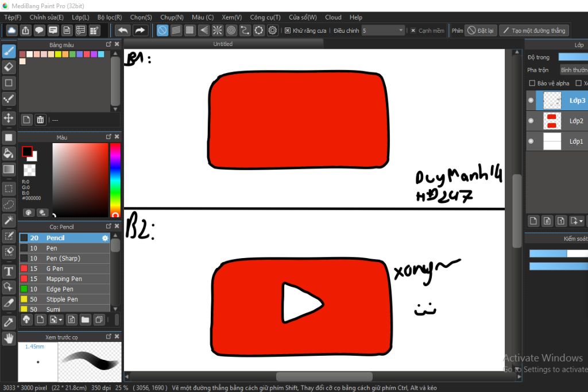The image size is (588, 392).
Task: Enable the curve snap icon
Action: click(x=245, y=30)
